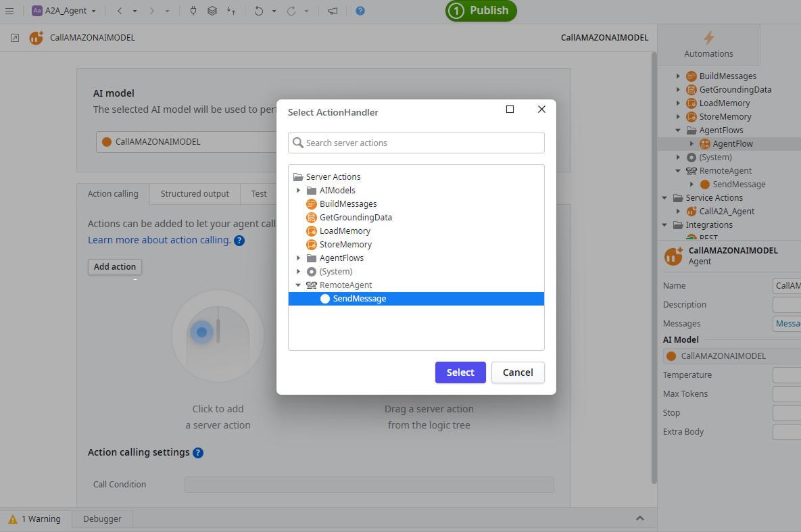Navigate back with the left arrow

click(120, 11)
